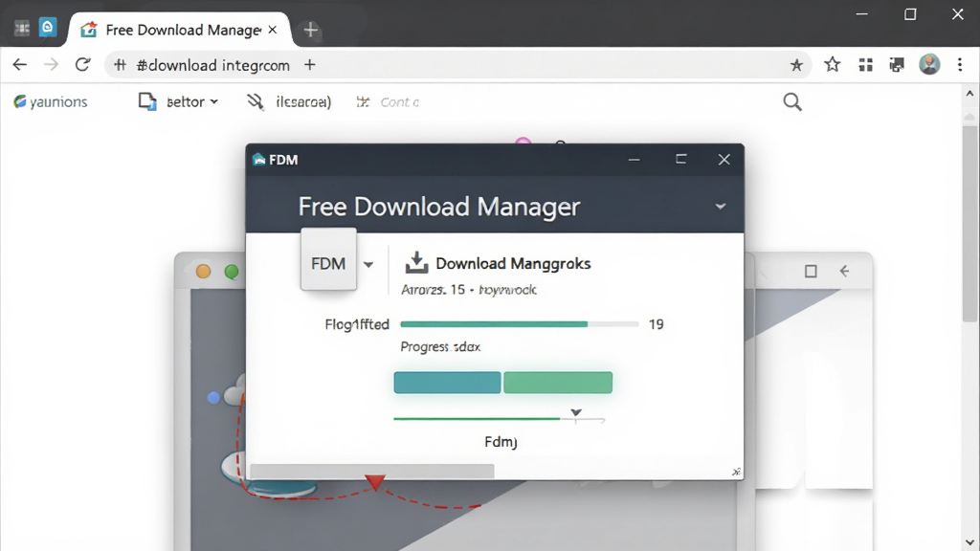This screenshot has width=980, height=551.
Task: Click the green dot in background window
Action: pos(232,272)
